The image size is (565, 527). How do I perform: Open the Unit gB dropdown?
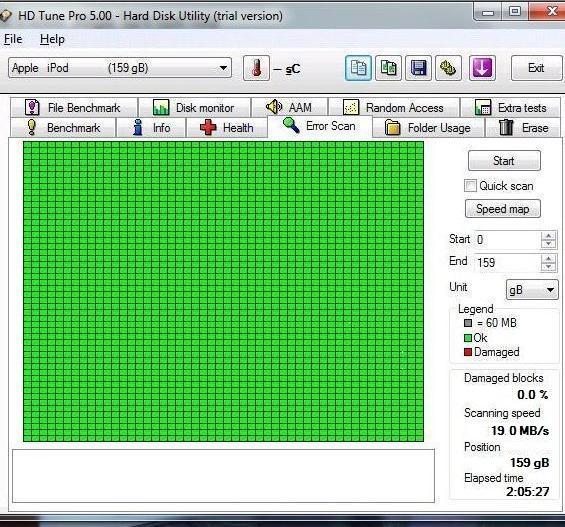pyautogui.click(x=532, y=290)
